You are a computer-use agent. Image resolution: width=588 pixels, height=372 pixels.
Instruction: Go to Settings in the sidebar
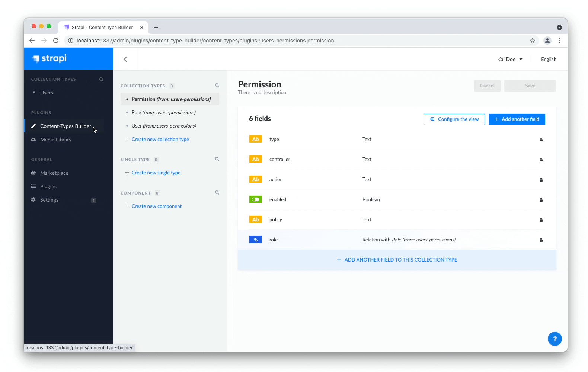(49, 200)
